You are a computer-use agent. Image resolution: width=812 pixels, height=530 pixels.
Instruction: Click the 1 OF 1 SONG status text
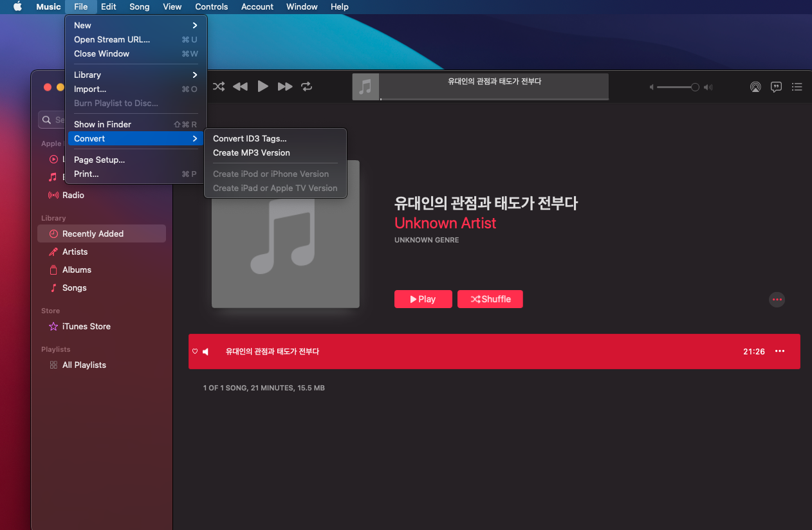click(x=264, y=388)
